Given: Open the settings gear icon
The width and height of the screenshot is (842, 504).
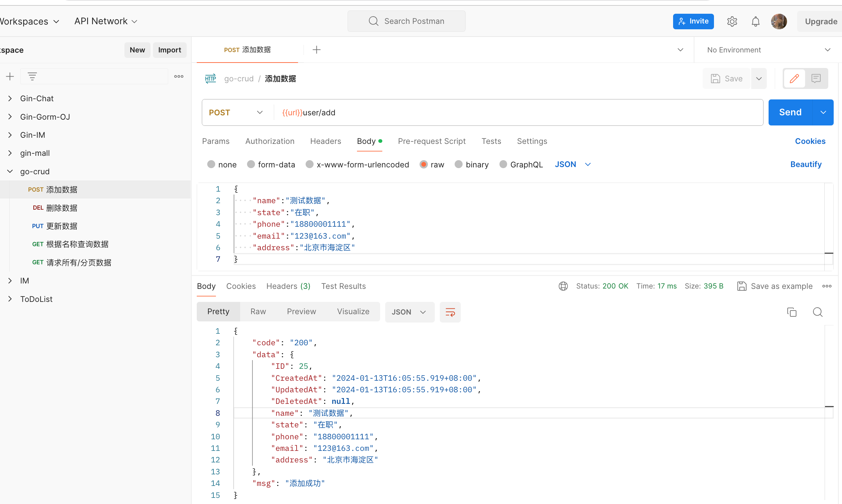Looking at the screenshot, I should [x=732, y=21].
